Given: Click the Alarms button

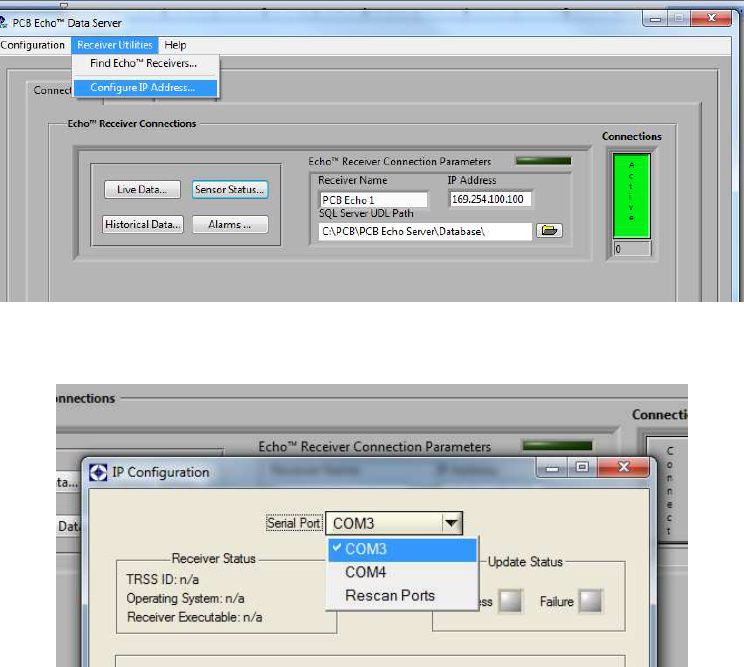Looking at the screenshot, I should coord(230,224).
